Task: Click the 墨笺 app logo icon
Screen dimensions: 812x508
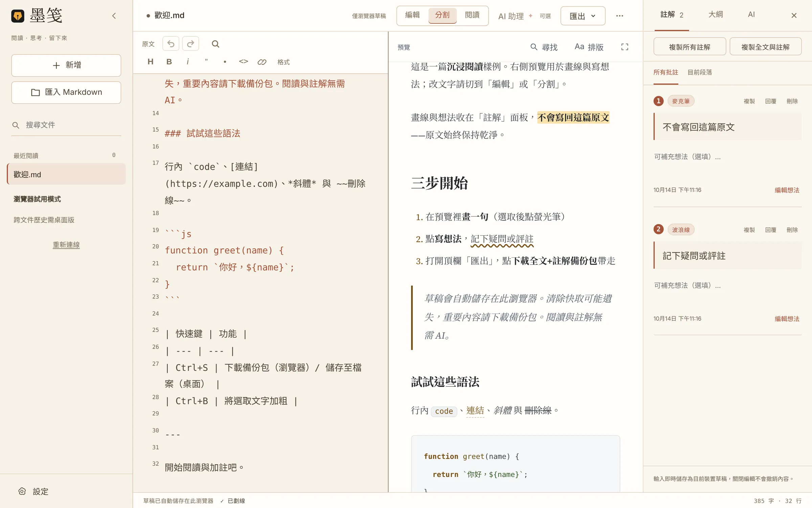Action: [x=18, y=16]
